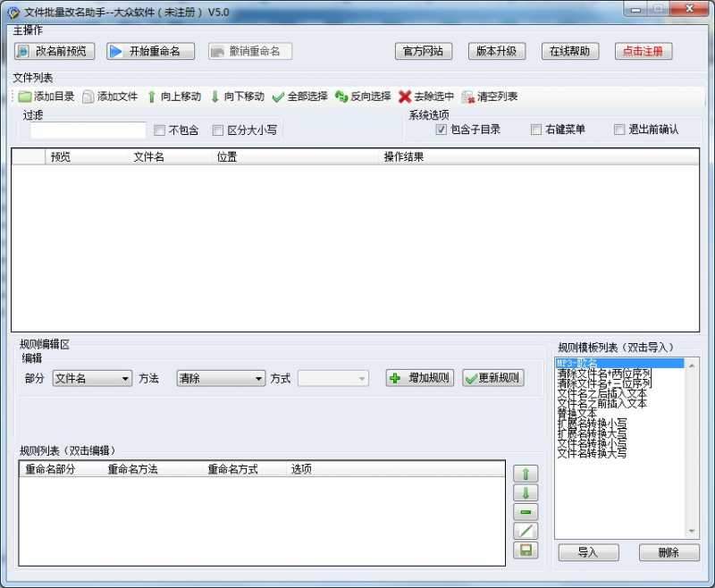
Task: Enable the 右键菜单 option
Action: click(535, 129)
